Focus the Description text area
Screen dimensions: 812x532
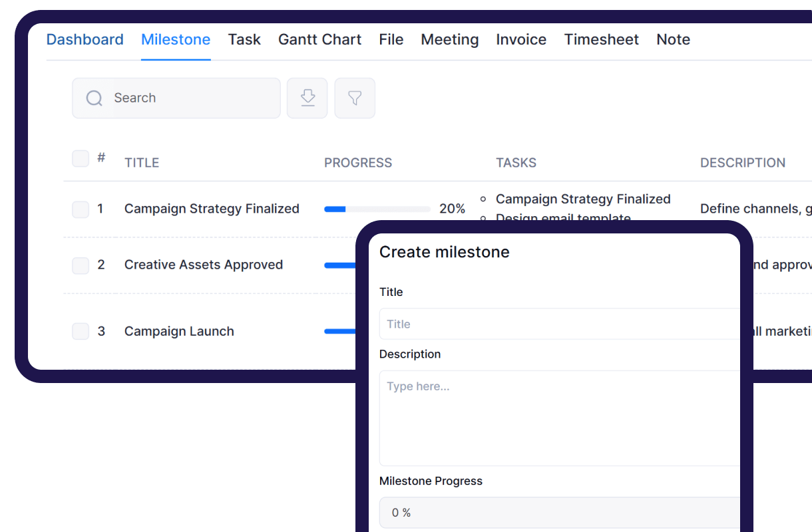[x=559, y=418]
